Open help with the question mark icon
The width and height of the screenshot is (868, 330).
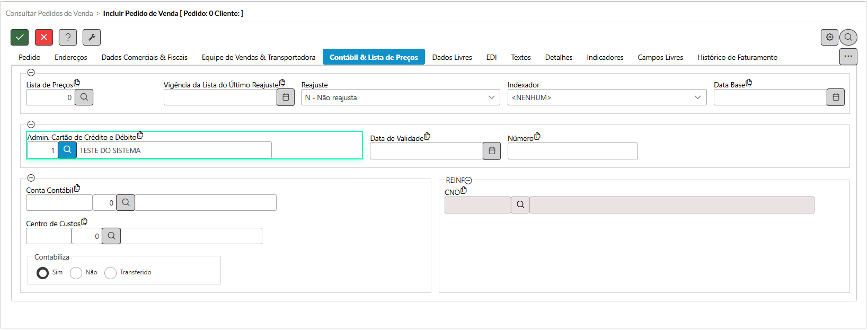click(x=68, y=37)
